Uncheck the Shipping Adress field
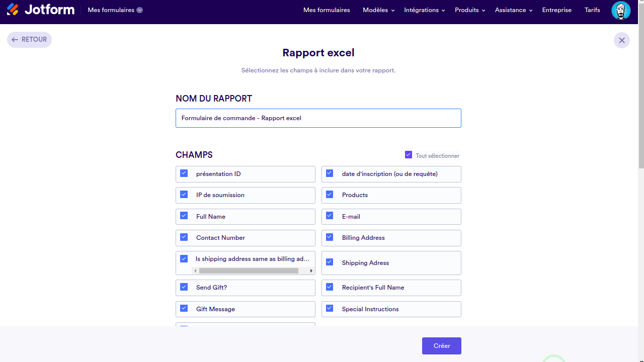The height and width of the screenshot is (362, 644). point(330,262)
